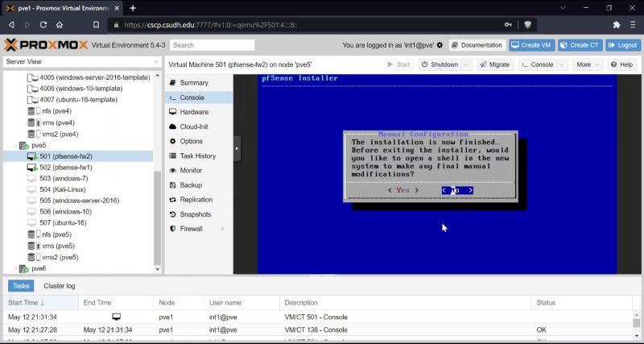Click the browser forward arrow
644x344 pixels.
[27, 25]
